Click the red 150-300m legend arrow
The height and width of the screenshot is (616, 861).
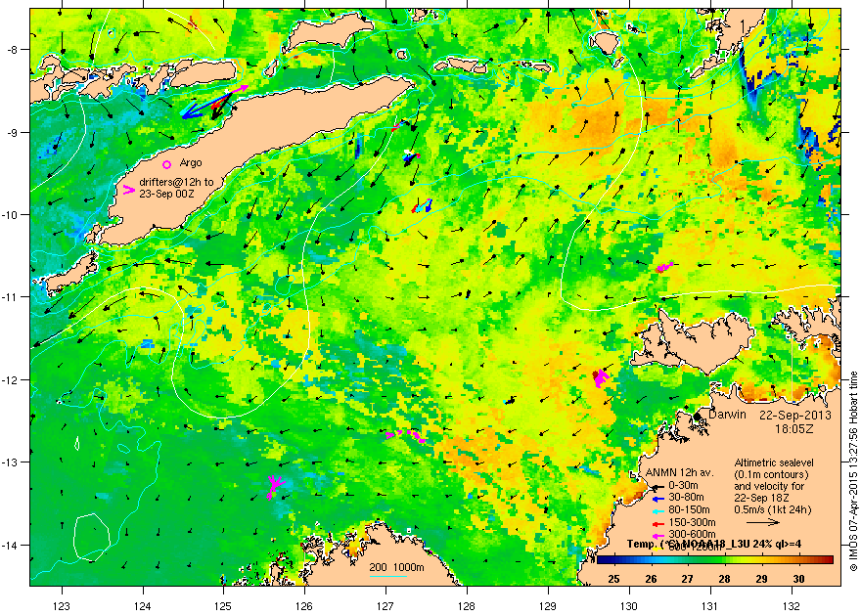(x=657, y=523)
